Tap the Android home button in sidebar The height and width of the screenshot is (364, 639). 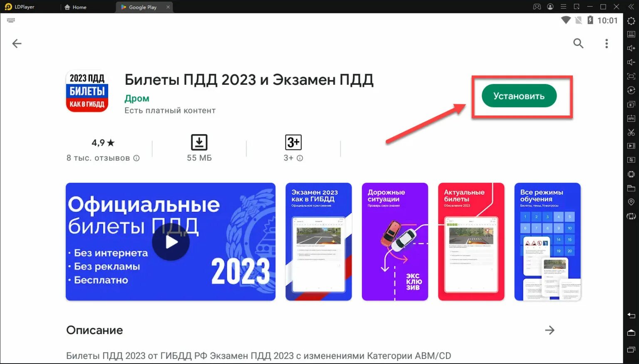[631, 332]
